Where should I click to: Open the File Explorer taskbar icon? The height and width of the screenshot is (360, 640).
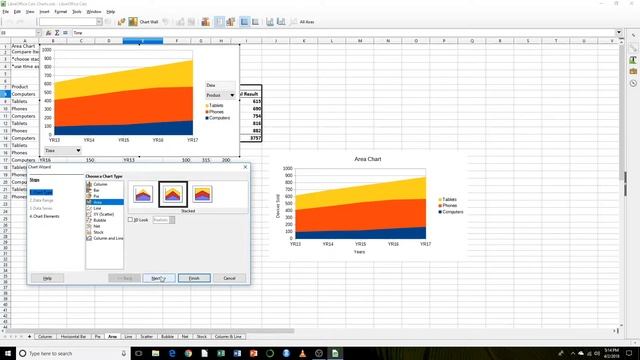[155, 353]
